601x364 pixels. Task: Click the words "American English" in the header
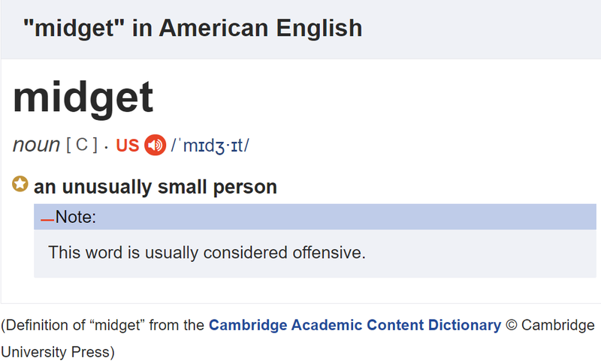(x=261, y=29)
